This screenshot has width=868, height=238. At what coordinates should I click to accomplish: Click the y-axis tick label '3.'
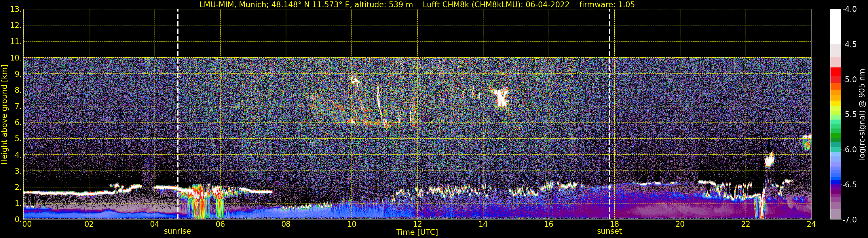18,171
